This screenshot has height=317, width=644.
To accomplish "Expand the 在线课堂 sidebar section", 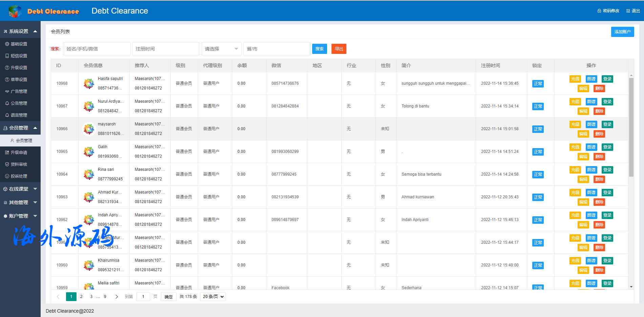I will 20,189.
